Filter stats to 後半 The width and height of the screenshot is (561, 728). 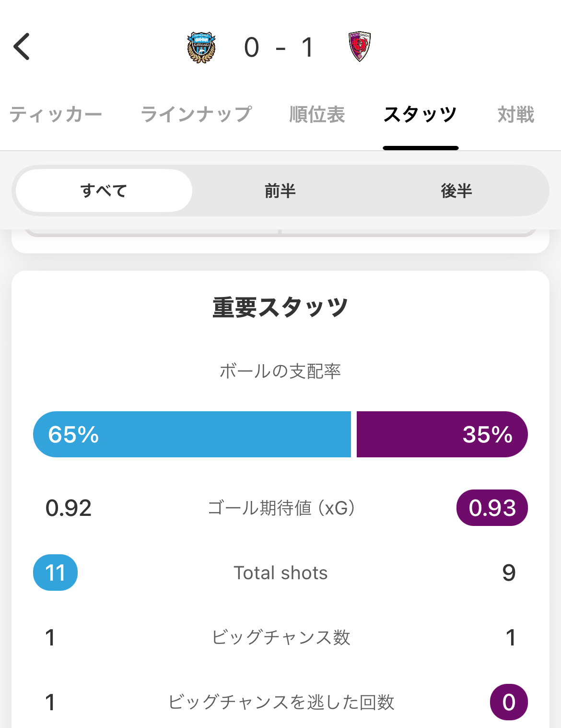[456, 191]
